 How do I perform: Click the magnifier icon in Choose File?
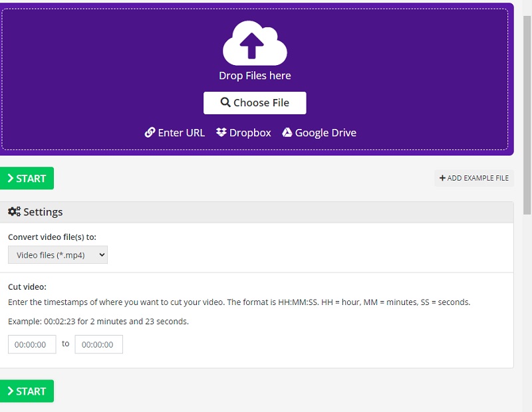tap(225, 103)
